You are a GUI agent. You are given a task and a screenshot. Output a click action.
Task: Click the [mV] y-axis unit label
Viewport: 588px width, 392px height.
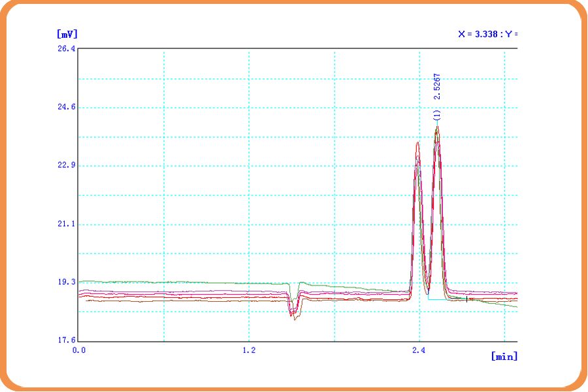pyautogui.click(x=67, y=34)
